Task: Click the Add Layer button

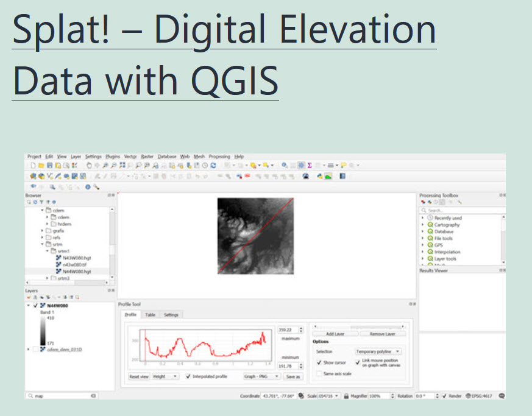Action: (x=335, y=334)
